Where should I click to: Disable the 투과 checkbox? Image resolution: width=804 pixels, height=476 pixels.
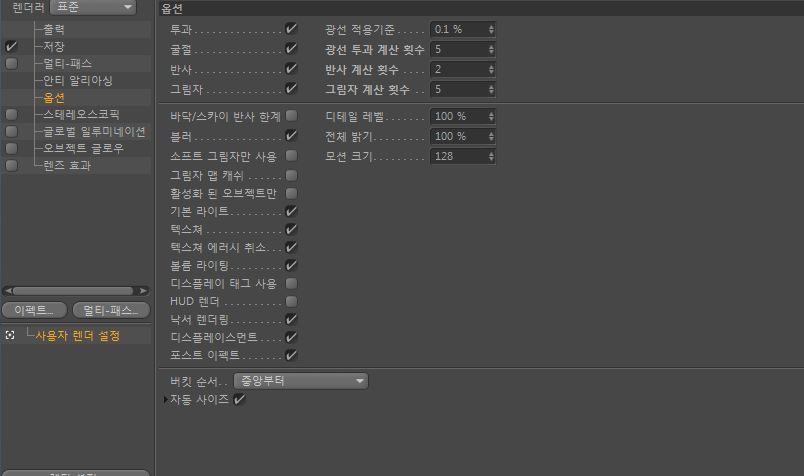[291, 30]
